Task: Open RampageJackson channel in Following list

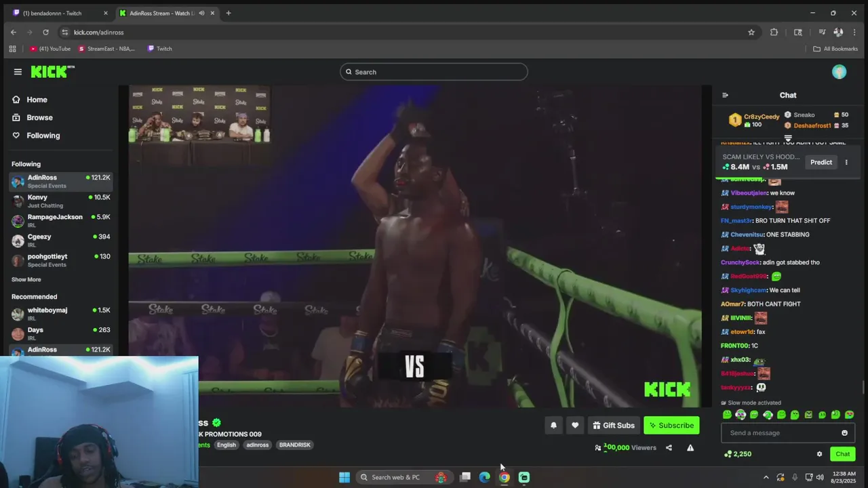Action: click(x=61, y=220)
